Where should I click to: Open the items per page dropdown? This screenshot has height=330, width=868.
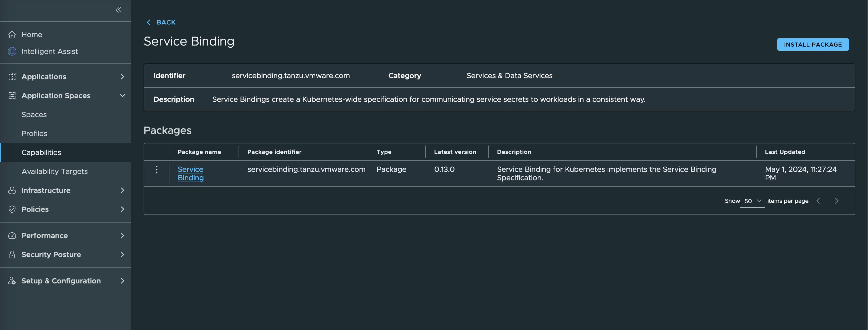[x=753, y=201]
